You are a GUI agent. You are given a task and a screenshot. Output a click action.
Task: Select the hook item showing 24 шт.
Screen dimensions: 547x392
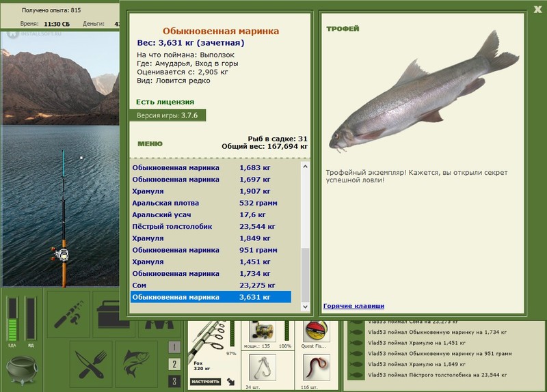point(263,367)
